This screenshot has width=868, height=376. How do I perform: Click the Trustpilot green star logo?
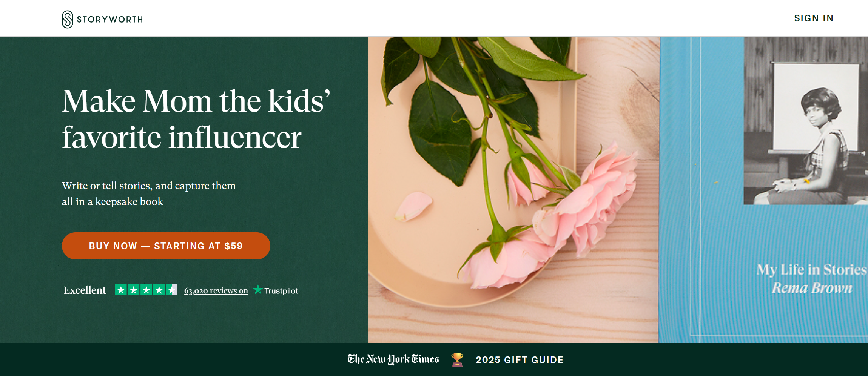258,290
